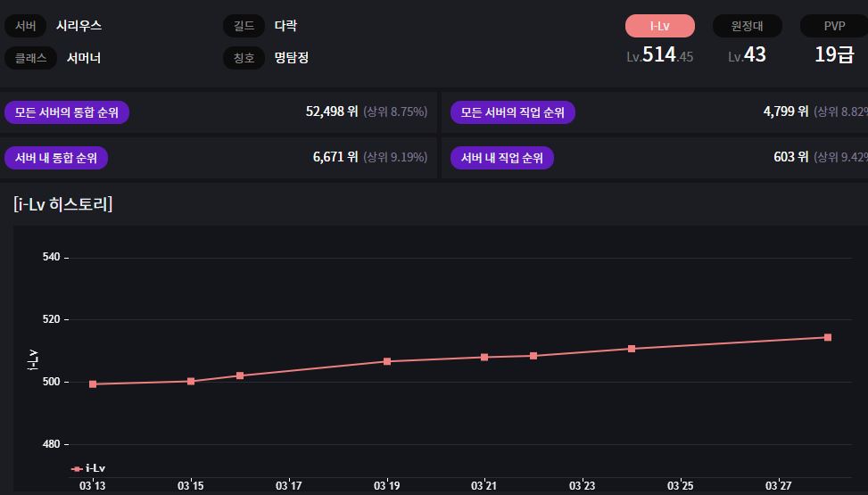
Task: Select the i-Lv tab
Action: (x=659, y=26)
